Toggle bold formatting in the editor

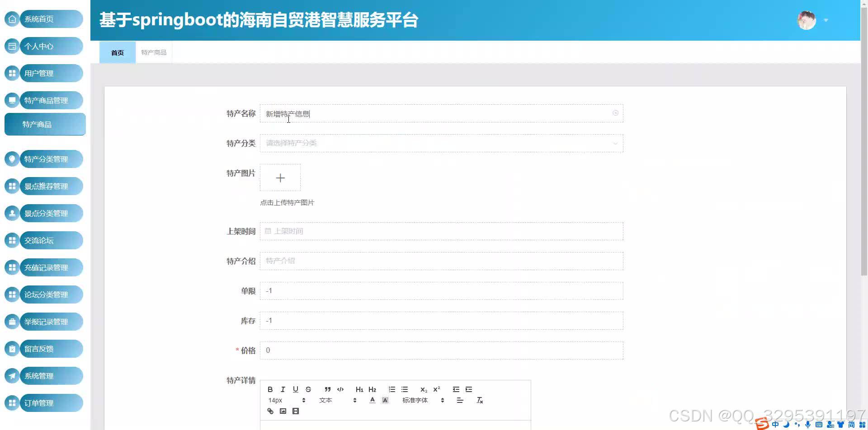[x=270, y=389]
